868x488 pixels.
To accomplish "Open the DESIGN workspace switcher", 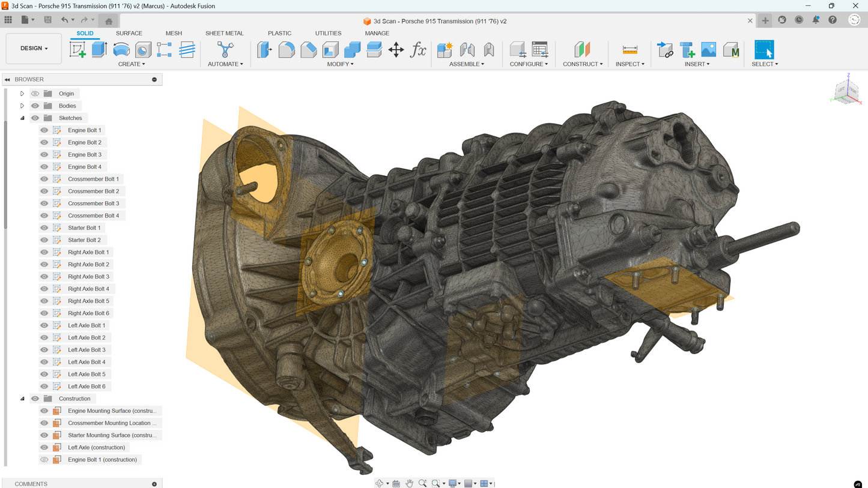I will pos(34,48).
